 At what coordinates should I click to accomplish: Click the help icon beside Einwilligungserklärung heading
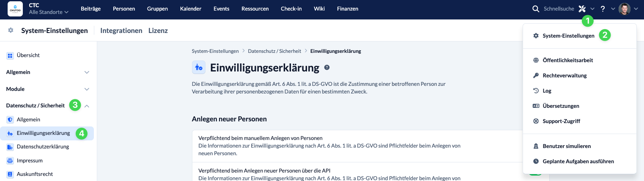326,67
